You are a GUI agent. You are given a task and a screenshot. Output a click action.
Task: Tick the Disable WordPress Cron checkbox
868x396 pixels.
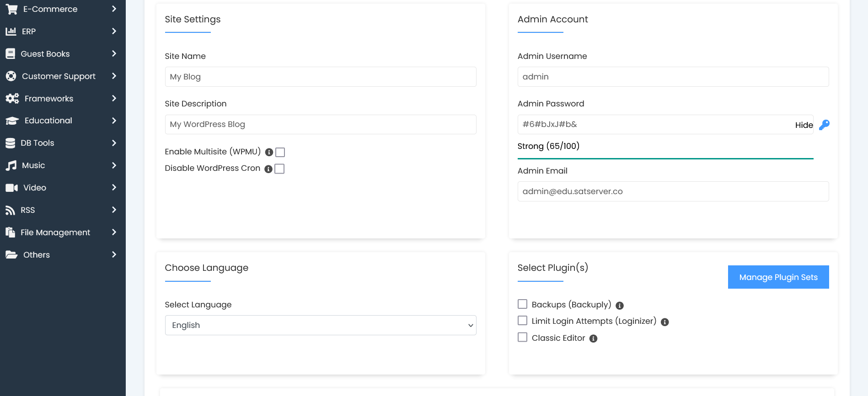click(x=279, y=169)
